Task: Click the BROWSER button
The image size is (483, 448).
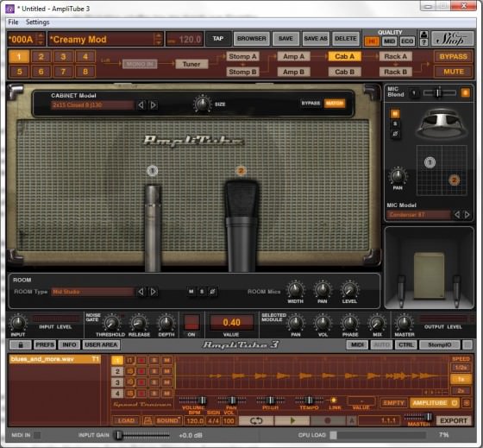Action: [251, 39]
